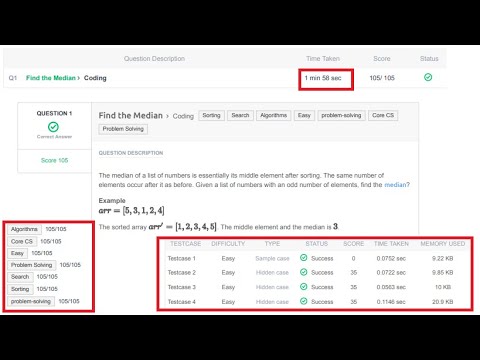Click the 'Testcase 3' row label
480x360 pixels.
(x=182, y=287)
